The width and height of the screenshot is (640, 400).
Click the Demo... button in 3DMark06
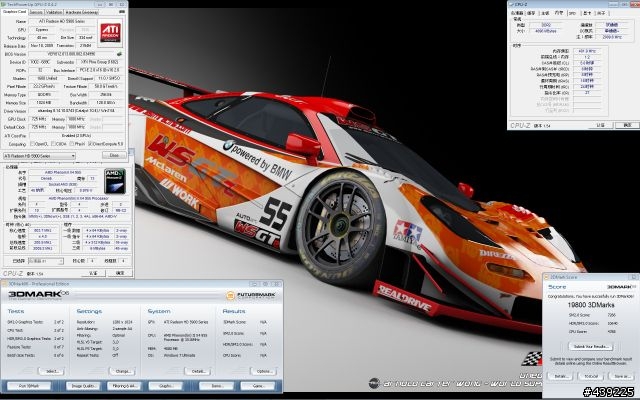tap(216, 386)
